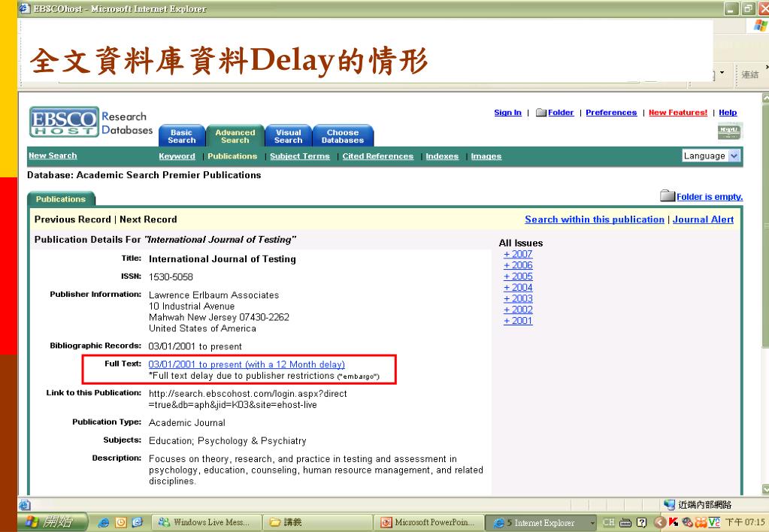Open the Help link

pos(728,112)
